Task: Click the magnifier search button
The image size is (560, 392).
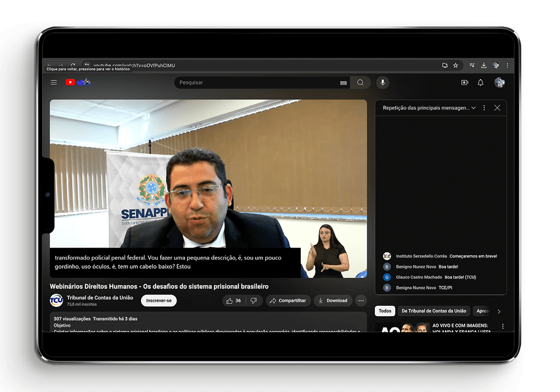Action: 360,82
